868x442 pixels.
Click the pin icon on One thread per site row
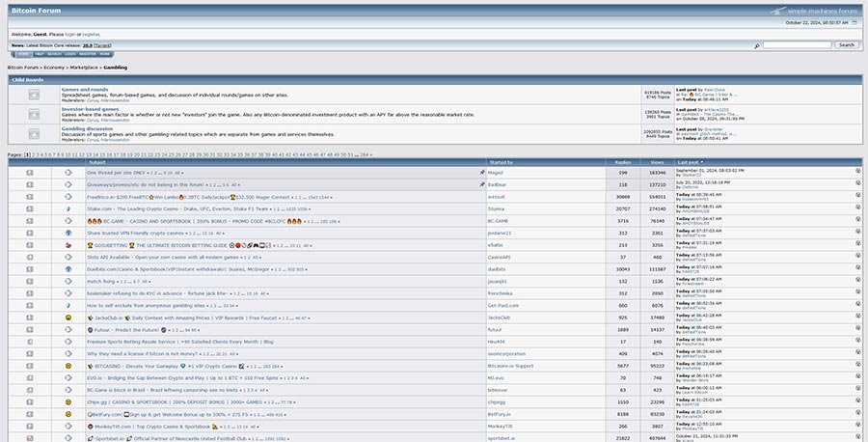tap(481, 173)
